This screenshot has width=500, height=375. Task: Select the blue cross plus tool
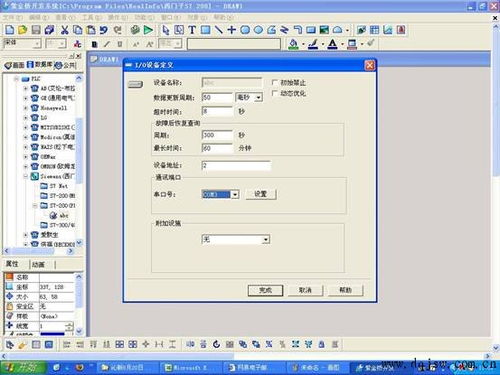point(231,30)
